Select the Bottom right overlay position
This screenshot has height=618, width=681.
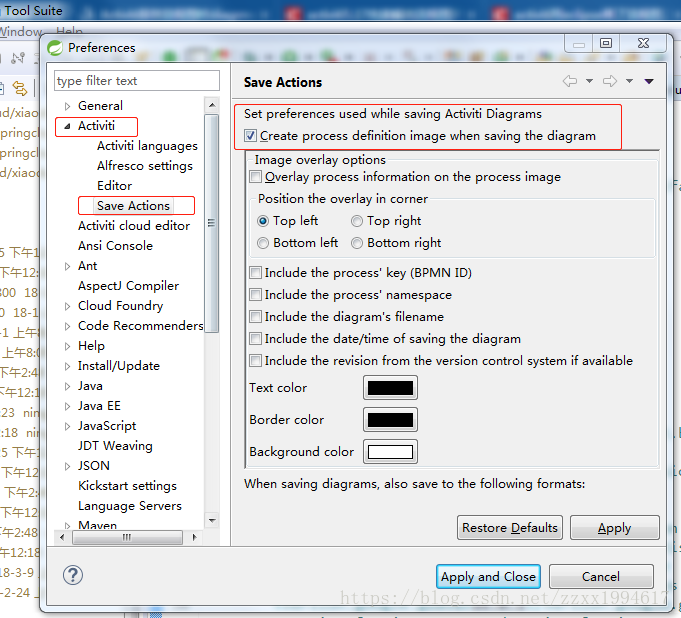pyautogui.click(x=357, y=243)
